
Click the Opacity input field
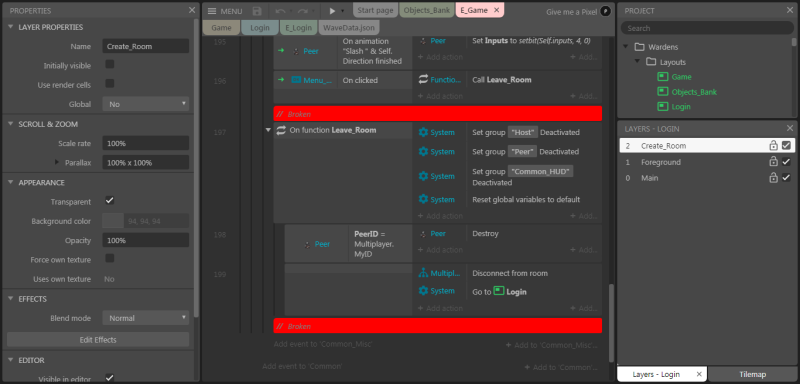pyautogui.click(x=146, y=240)
